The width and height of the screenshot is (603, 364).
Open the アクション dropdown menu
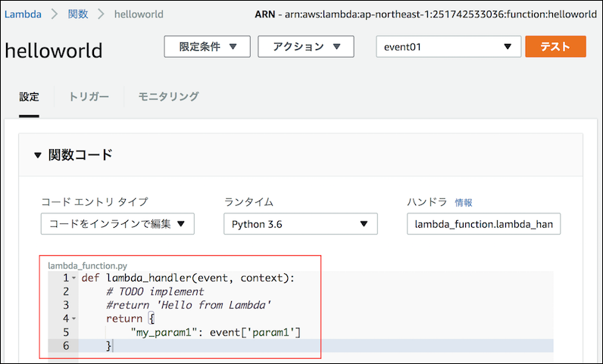point(305,46)
